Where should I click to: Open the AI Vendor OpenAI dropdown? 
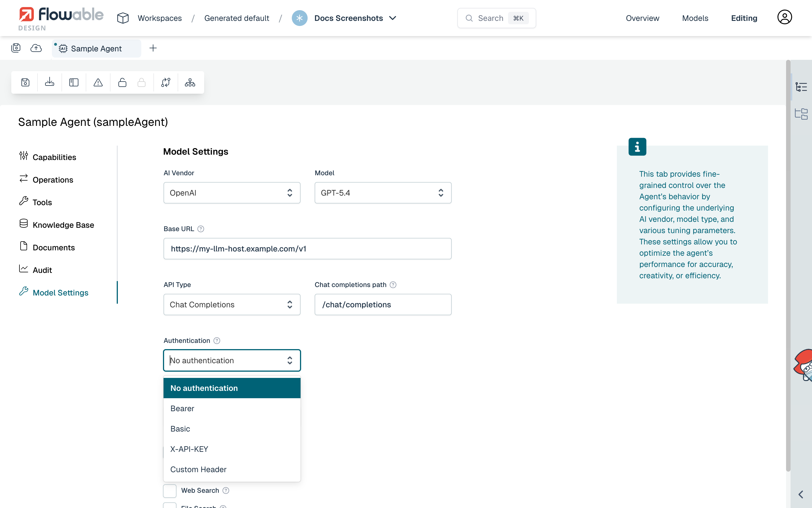(x=232, y=193)
